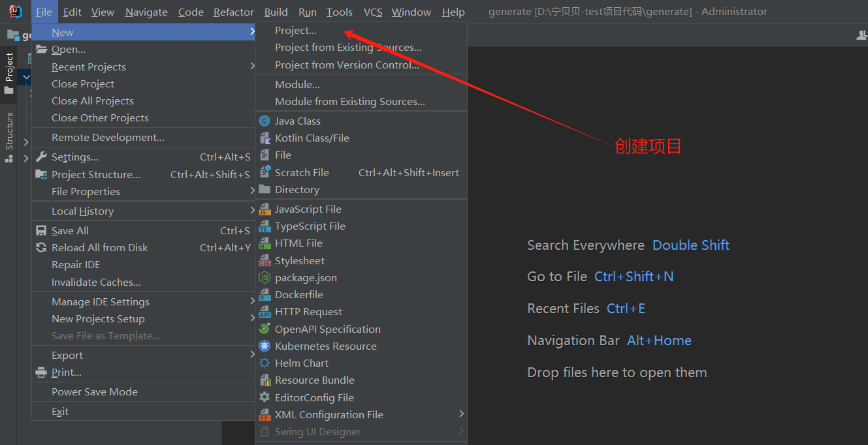The width and height of the screenshot is (868, 445).
Task: Choose Project from Existing Sources...
Action: coord(361,47)
